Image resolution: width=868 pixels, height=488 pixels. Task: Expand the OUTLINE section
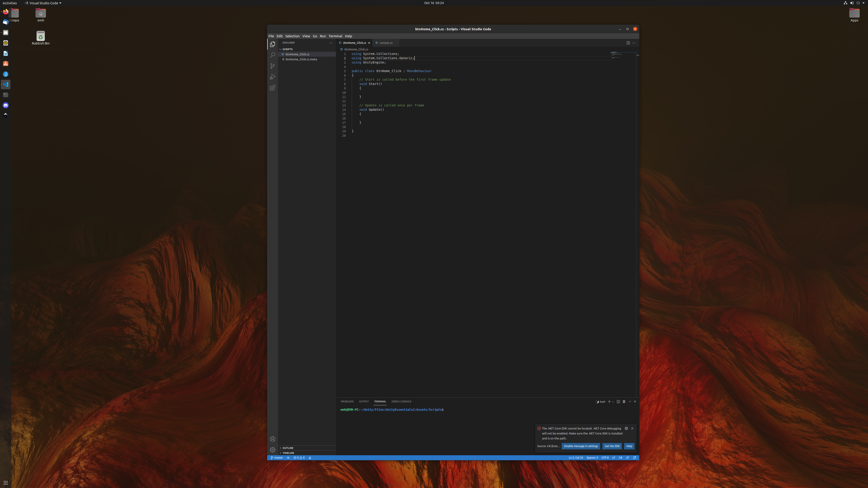(307, 448)
